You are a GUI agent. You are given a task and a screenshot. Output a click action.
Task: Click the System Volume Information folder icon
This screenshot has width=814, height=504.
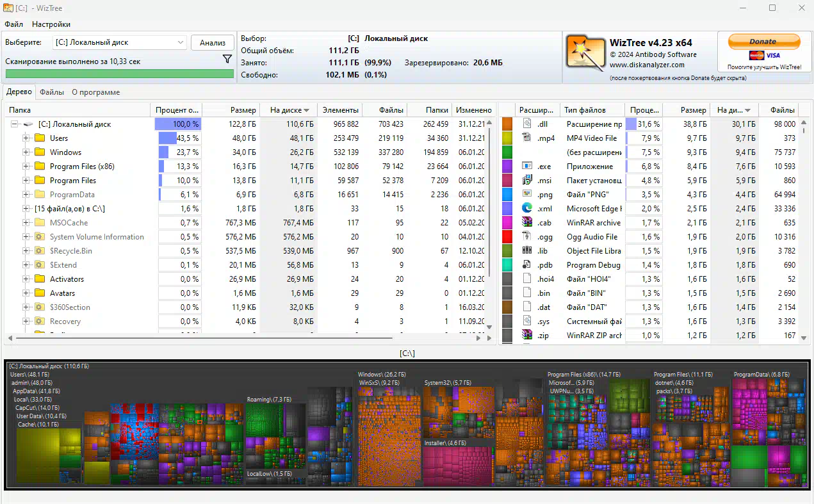tap(40, 237)
